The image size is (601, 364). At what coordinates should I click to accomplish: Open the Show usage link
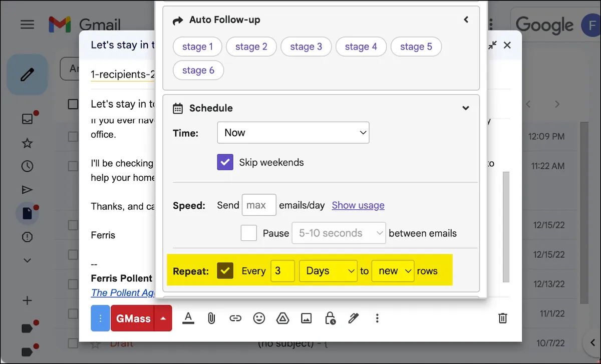click(358, 205)
